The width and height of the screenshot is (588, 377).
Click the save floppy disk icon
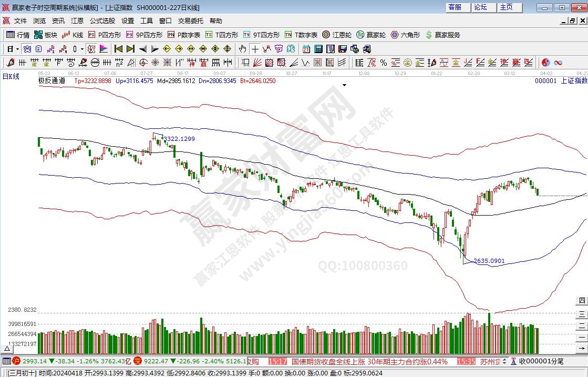pos(343,49)
